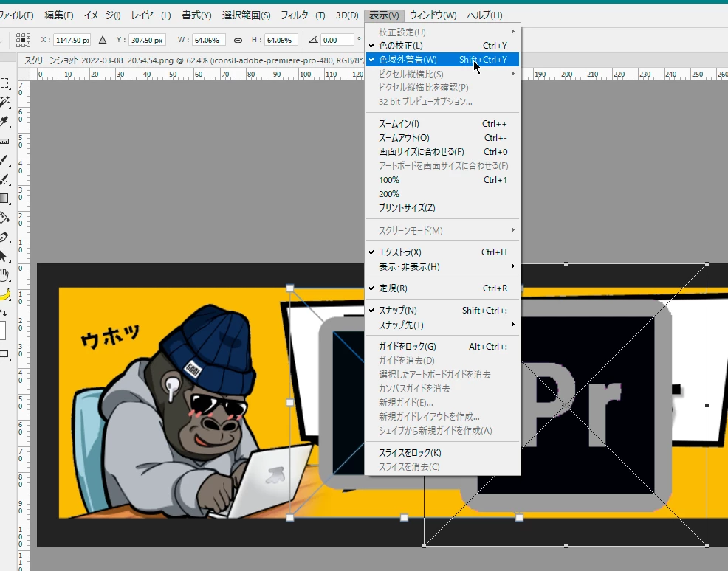Toggle relative positioning triangle icon

[x=103, y=41]
